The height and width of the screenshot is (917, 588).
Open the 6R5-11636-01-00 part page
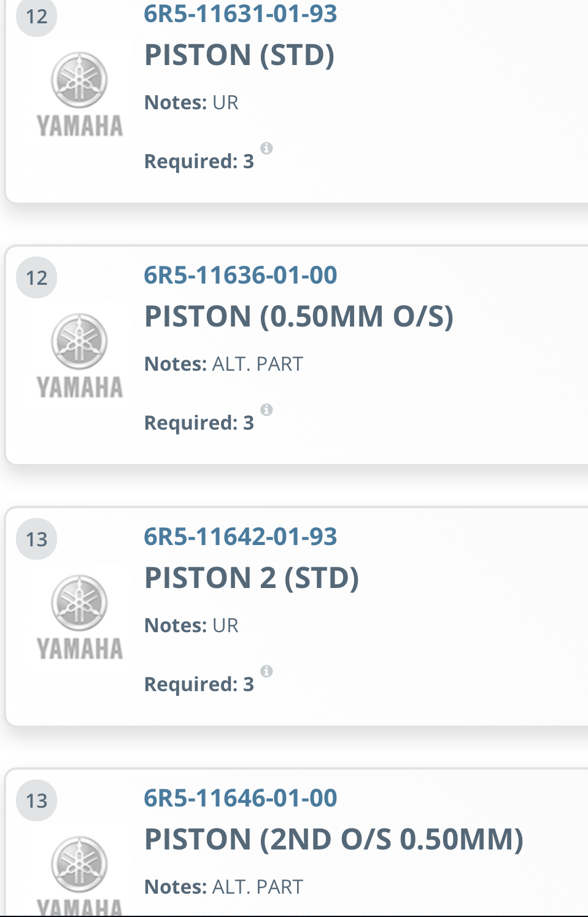[x=239, y=275]
